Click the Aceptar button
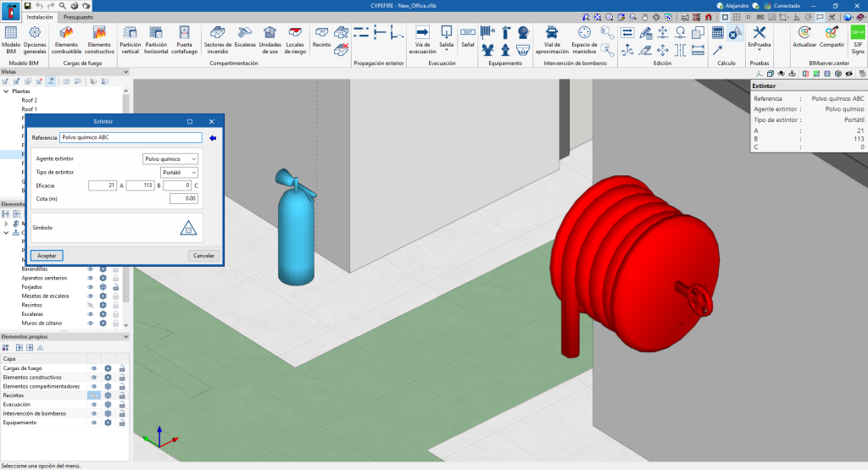Viewport: 868px width, 470px height. (47, 255)
